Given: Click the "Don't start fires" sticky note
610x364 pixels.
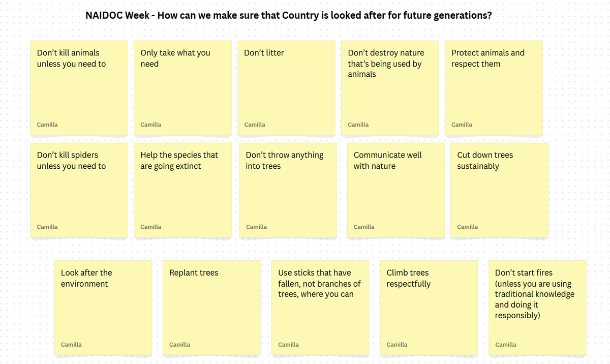Looking at the screenshot, I should [537, 308].
